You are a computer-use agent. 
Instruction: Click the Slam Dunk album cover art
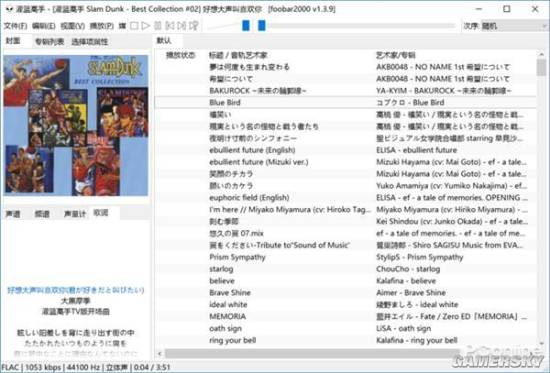(76, 125)
